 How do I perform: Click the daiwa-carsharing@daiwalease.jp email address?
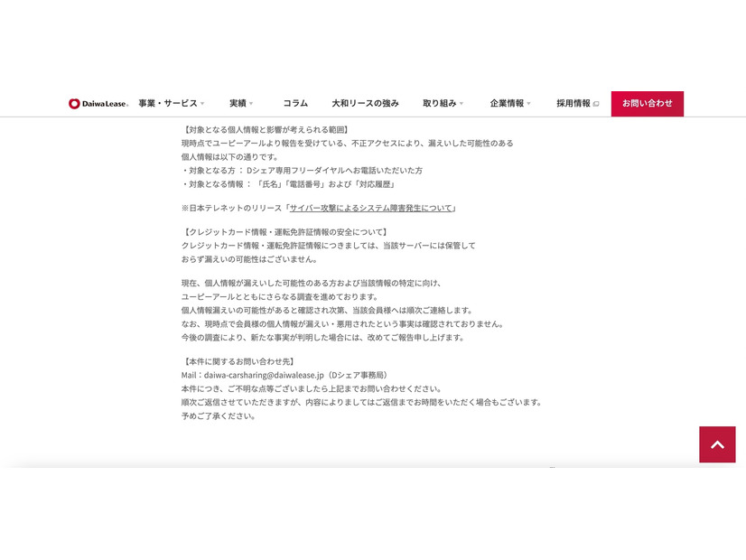click(264, 375)
